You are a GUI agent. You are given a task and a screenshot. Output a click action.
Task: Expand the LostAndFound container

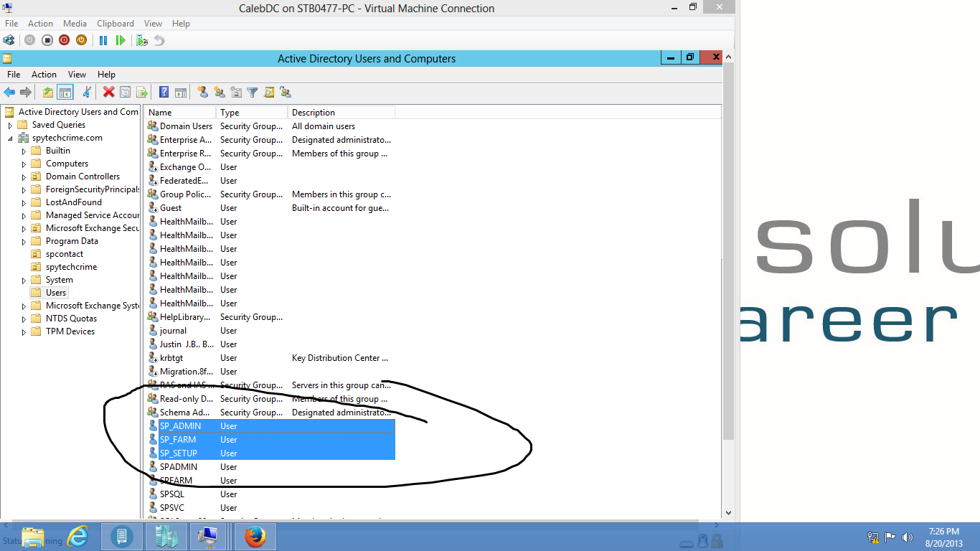[24, 202]
